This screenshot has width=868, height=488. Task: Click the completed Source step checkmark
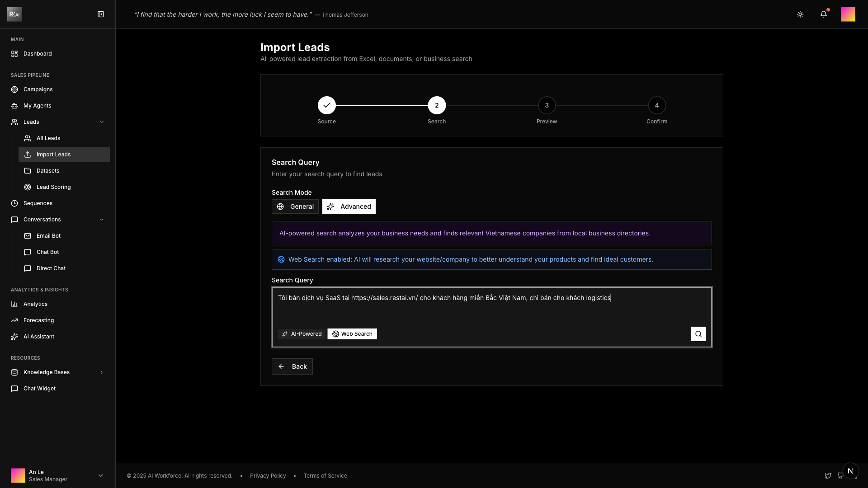(x=326, y=105)
